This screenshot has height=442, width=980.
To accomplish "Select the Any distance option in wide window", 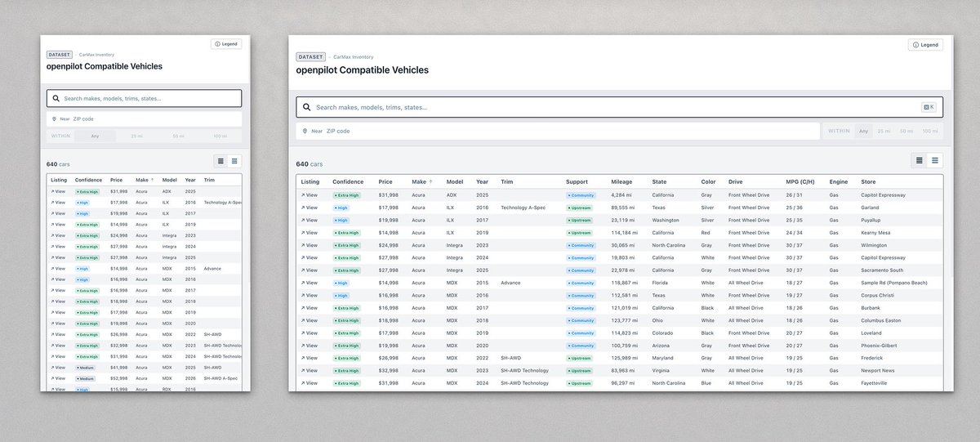I will point(862,131).
